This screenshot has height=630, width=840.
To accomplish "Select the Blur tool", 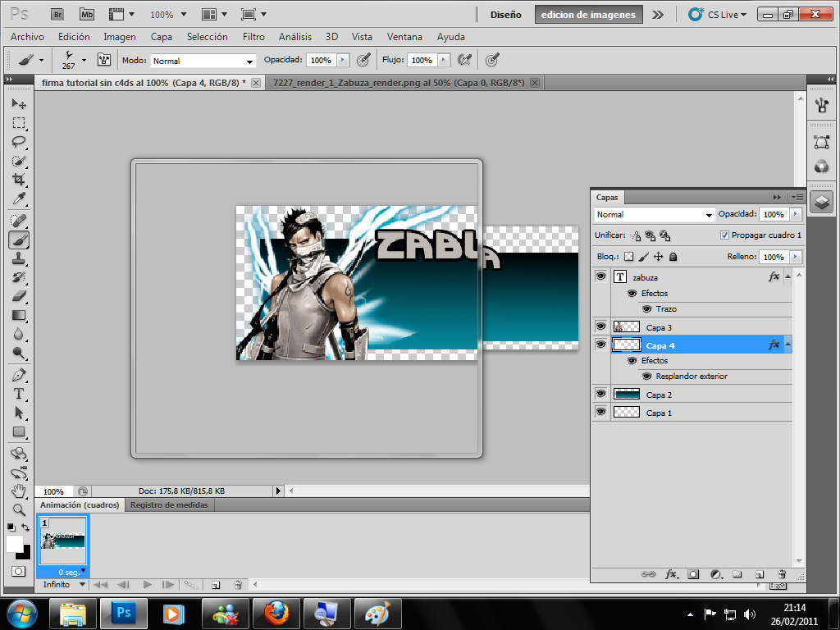I will [x=19, y=335].
